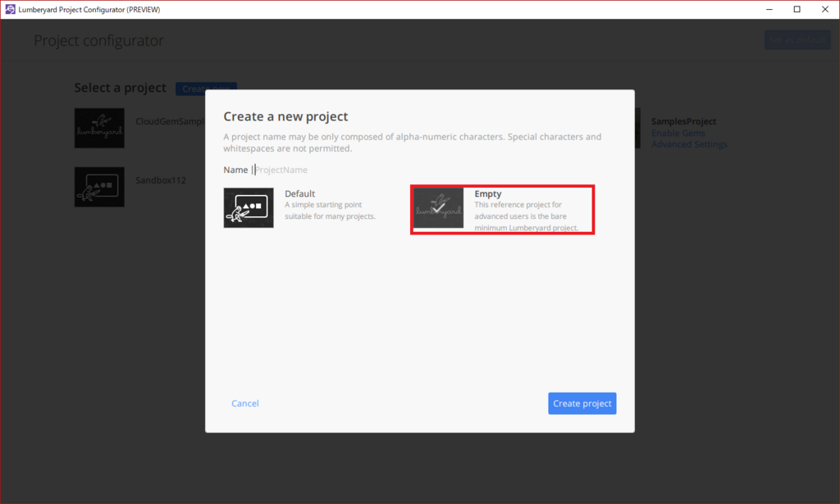Image resolution: width=840 pixels, height=504 pixels.
Task: Click Empty template description text
Action: (526, 216)
